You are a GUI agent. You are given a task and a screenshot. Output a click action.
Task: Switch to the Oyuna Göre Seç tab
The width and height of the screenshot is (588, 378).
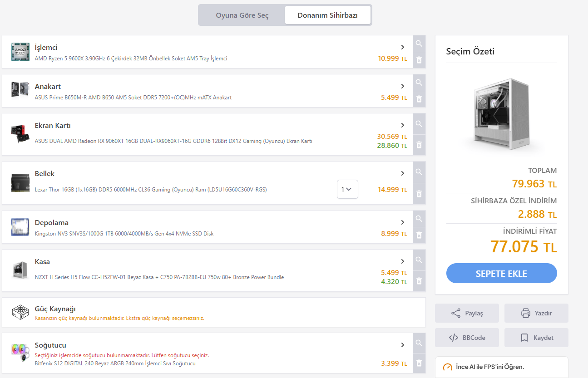click(242, 15)
